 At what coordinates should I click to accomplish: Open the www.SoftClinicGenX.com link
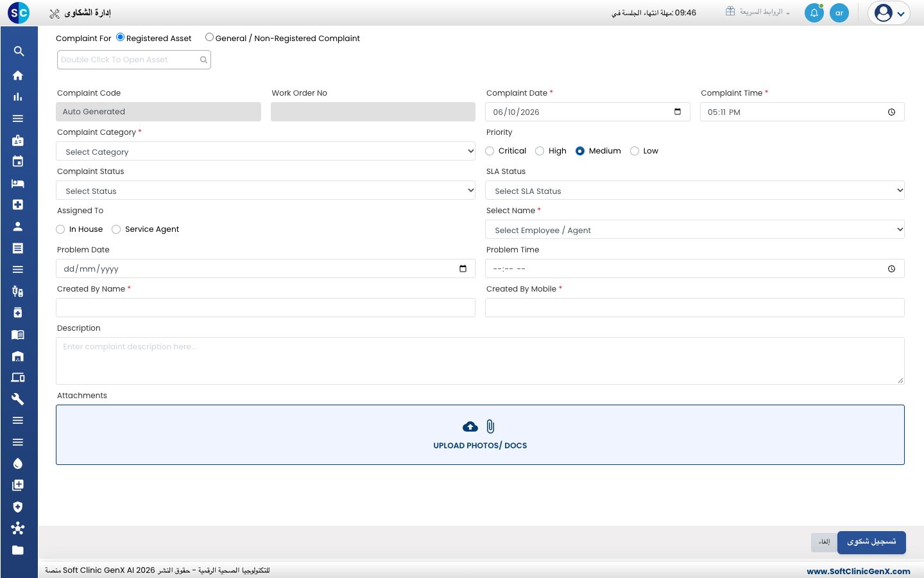(x=859, y=571)
